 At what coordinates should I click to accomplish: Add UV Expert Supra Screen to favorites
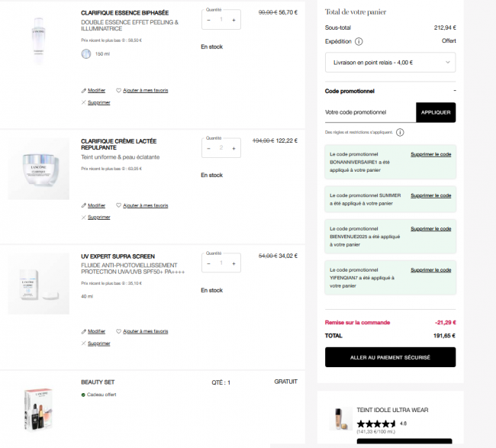[x=142, y=331]
